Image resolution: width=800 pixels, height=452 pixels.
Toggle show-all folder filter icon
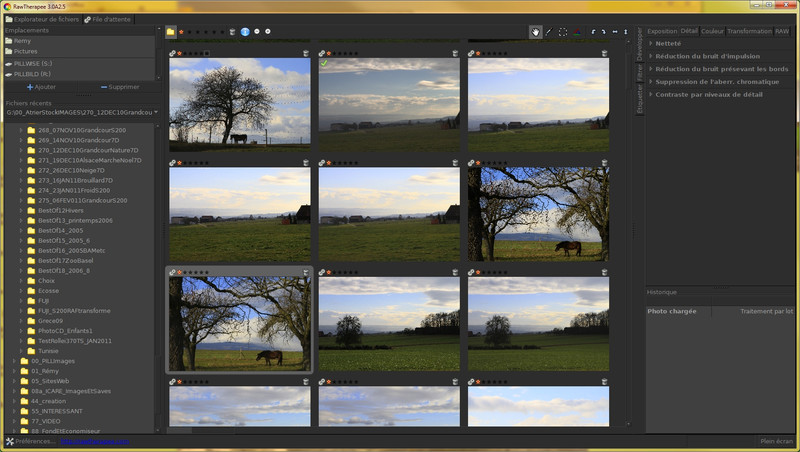(170, 32)
